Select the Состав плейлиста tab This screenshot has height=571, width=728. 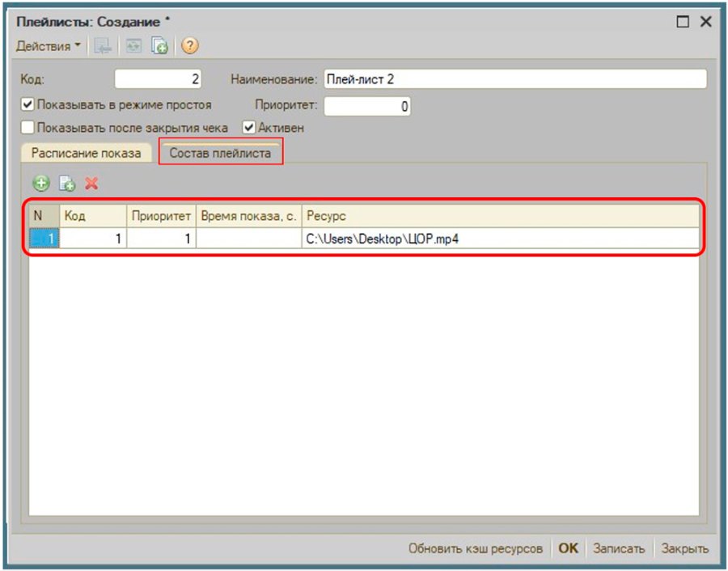coord(220,153)
